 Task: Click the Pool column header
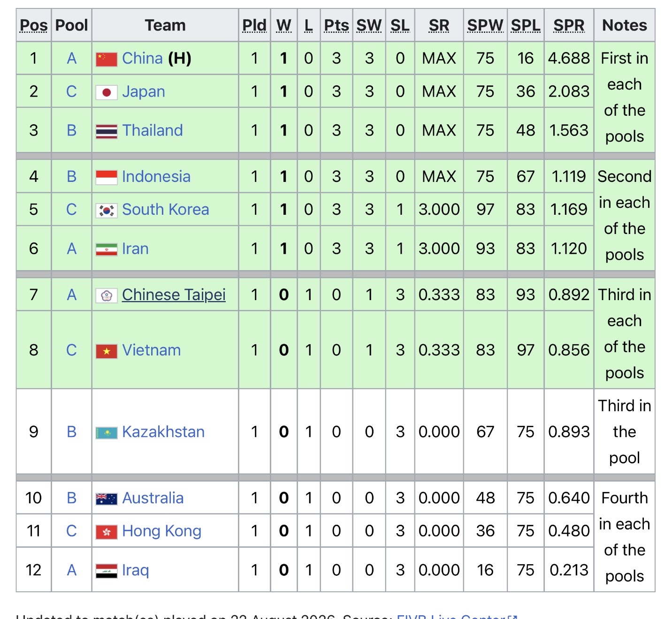click(71, 25)
